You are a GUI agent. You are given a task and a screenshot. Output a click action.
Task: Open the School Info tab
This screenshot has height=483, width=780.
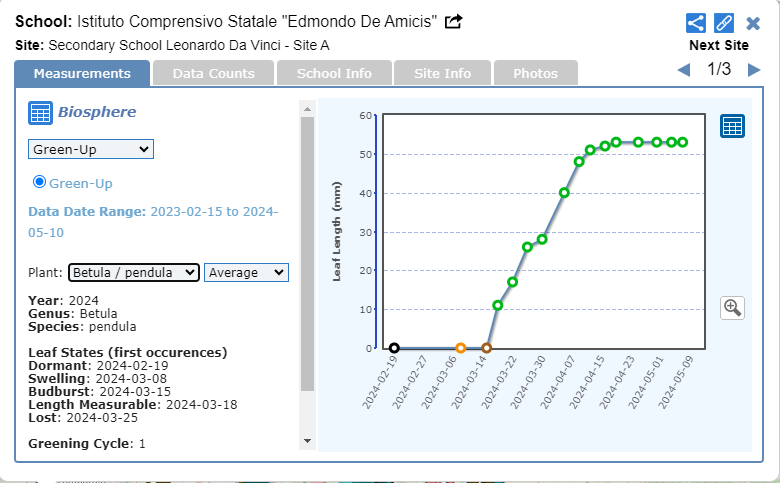coord(334,73)
